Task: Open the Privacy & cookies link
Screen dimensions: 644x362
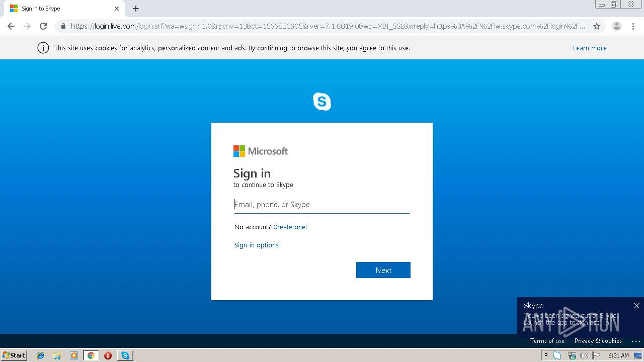Action: (x=598, y=341)
